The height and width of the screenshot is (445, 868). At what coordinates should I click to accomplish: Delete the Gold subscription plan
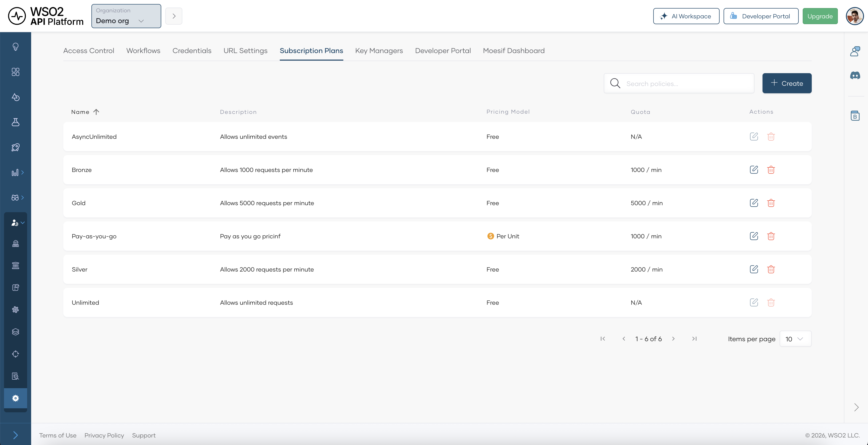[x=771, y=203]
